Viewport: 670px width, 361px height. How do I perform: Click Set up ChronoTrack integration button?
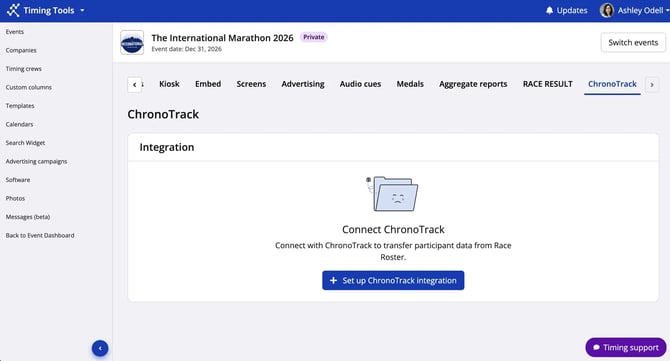[x=393, y=280]
